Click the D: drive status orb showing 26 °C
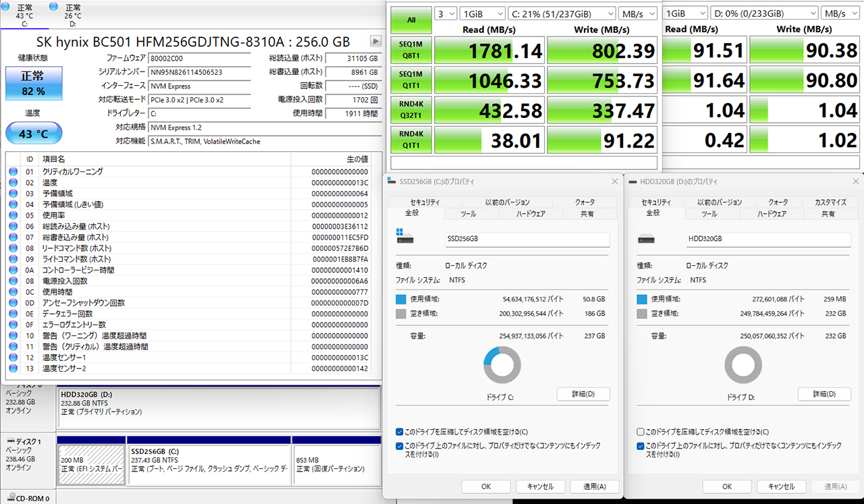The height and width of the screenshot is (504, 864). coord(53,6)
